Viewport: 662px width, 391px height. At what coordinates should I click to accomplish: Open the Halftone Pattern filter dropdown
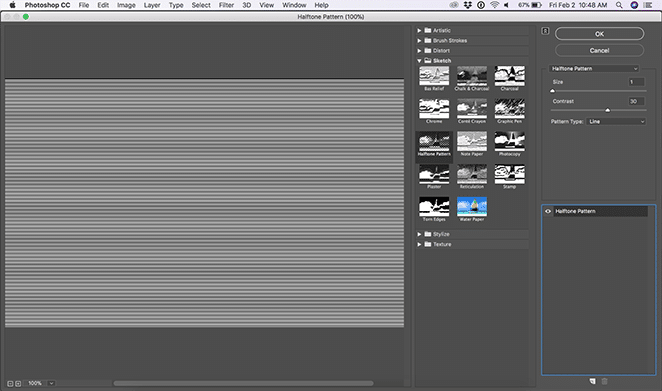pyautogui.click(x=594, y=68)
